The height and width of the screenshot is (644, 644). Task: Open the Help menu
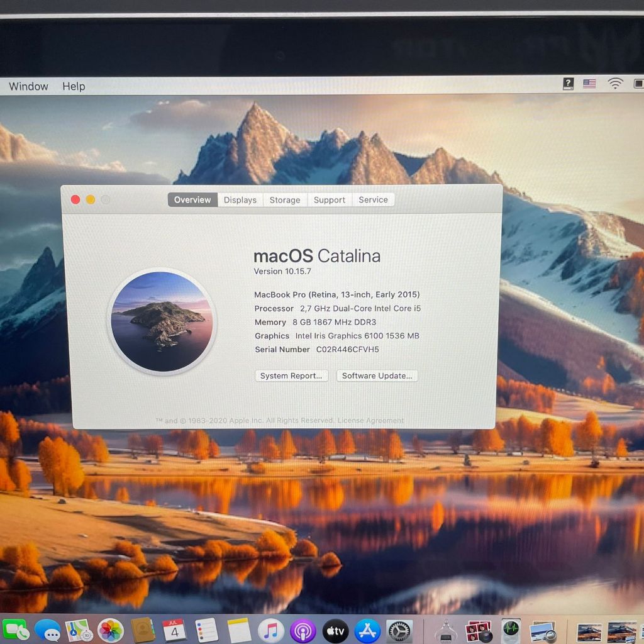(x=74, y=86)
